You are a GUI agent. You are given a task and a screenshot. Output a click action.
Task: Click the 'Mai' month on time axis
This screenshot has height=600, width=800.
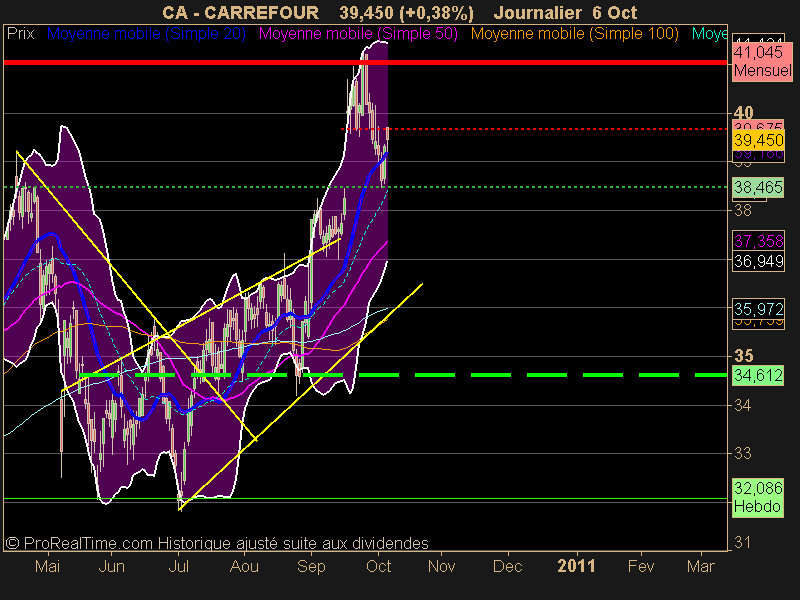[47, 566]
